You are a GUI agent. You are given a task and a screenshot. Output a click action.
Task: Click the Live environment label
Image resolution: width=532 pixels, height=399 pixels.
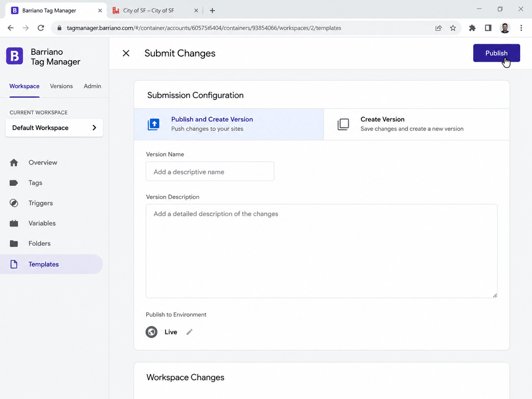171,332
